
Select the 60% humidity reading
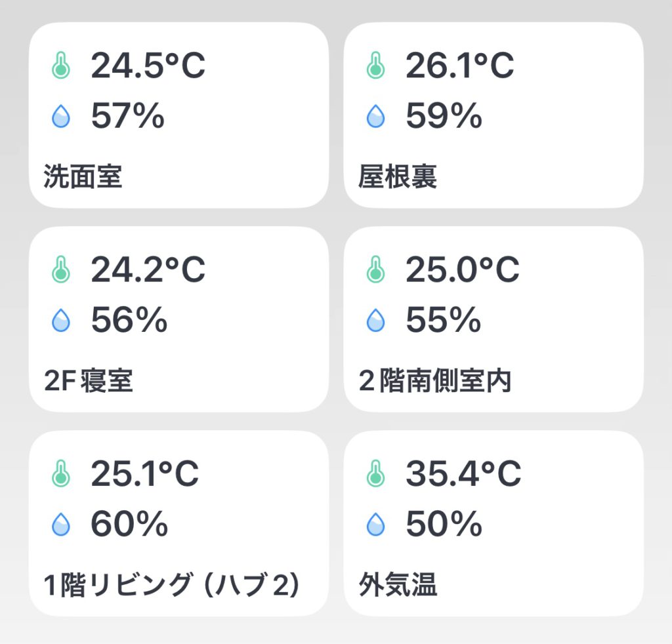pos(129,524)
